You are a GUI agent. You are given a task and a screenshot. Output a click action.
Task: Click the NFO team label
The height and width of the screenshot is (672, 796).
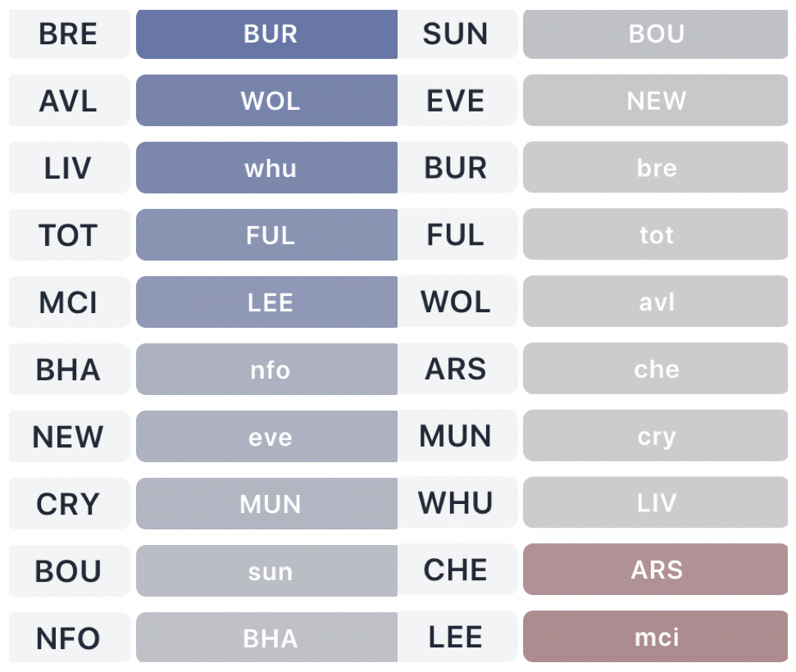click(68, 638)
